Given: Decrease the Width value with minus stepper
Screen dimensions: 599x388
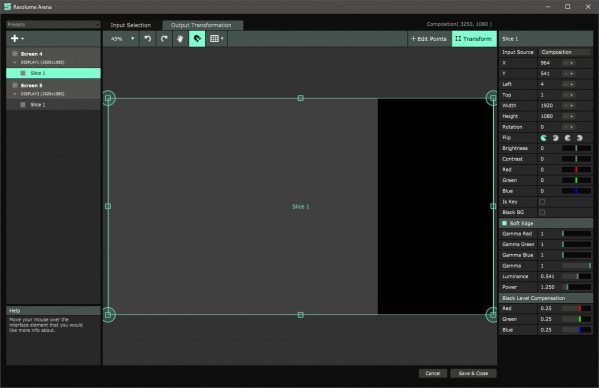Looking at the screenshot, I should [x=565, y=105].
